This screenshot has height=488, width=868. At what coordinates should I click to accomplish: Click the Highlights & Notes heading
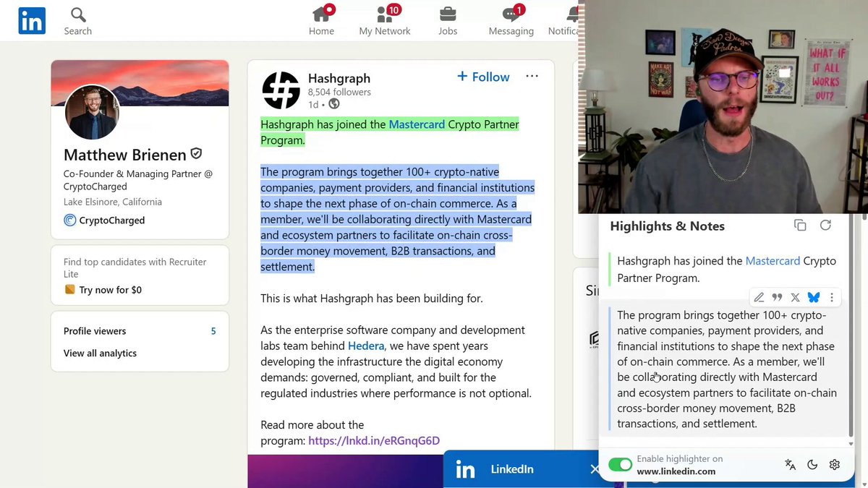667,226
